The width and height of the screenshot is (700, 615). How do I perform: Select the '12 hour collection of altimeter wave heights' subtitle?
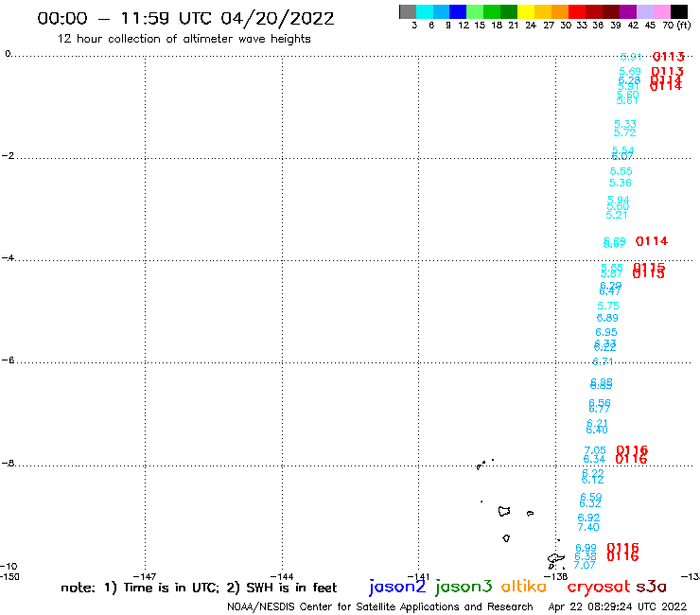[184, 39]
